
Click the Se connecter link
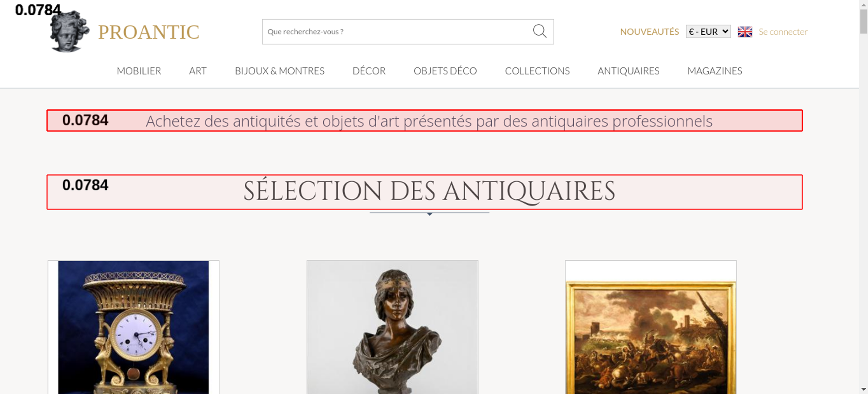click(783, 32)
